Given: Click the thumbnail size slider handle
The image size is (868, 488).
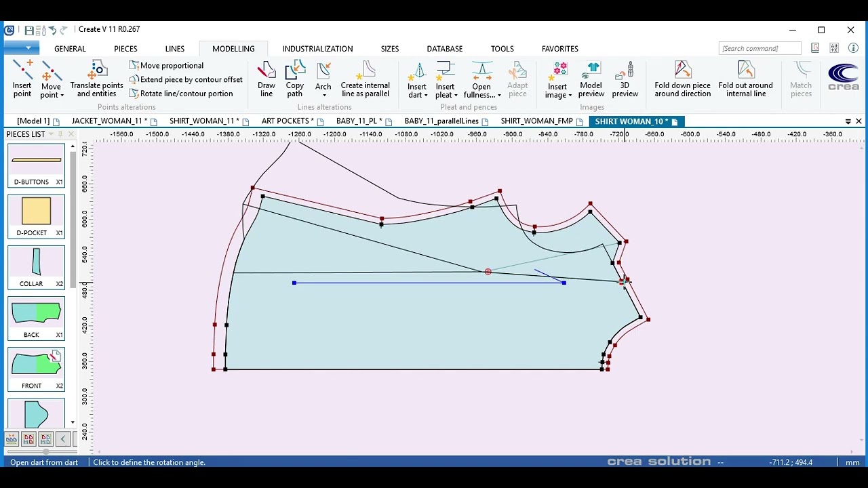Looking at the screenshot, I should (x=46, y=451).
